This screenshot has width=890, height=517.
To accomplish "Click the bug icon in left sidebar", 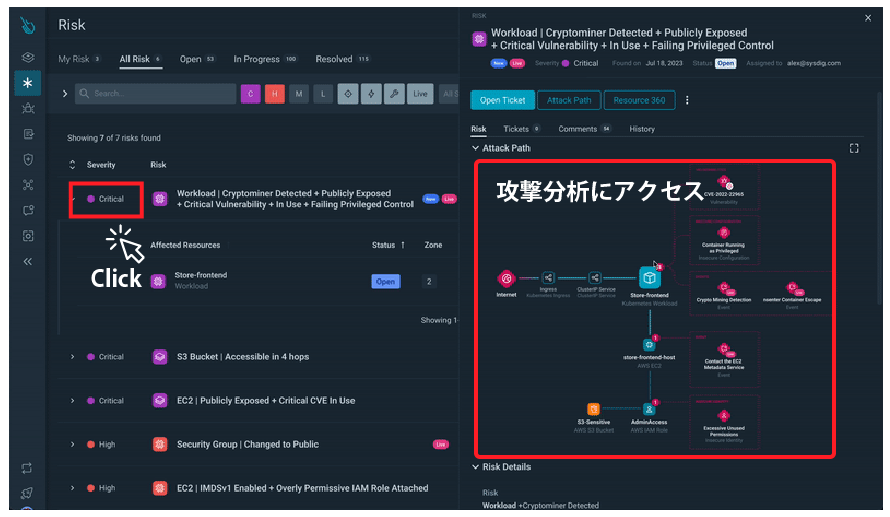I will point(28,108).
